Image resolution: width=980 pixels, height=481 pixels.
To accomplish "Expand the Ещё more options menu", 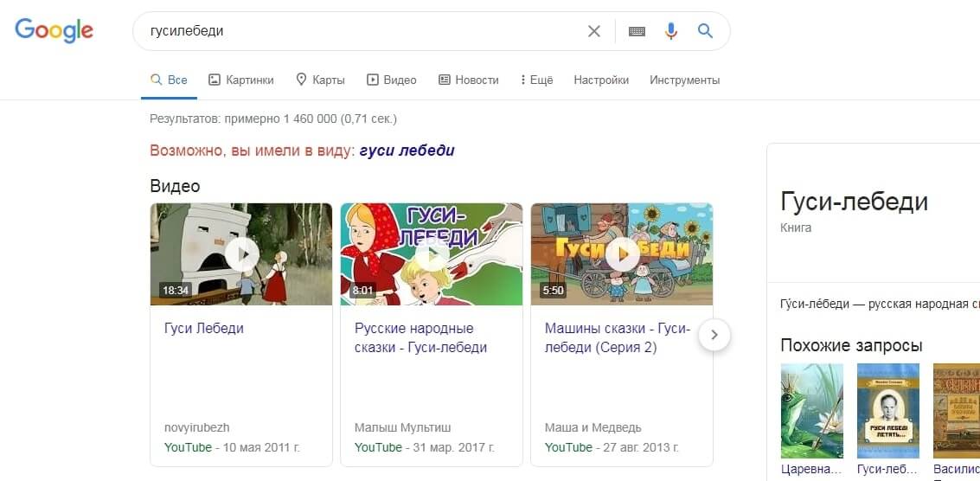I will (536, 80).
